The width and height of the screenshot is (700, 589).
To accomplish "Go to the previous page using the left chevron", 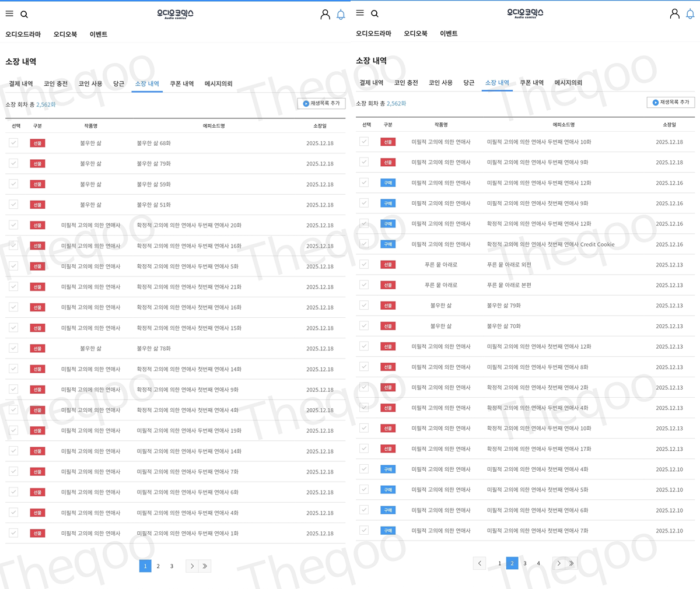I will pyautogui.click(x=480, y=563).
